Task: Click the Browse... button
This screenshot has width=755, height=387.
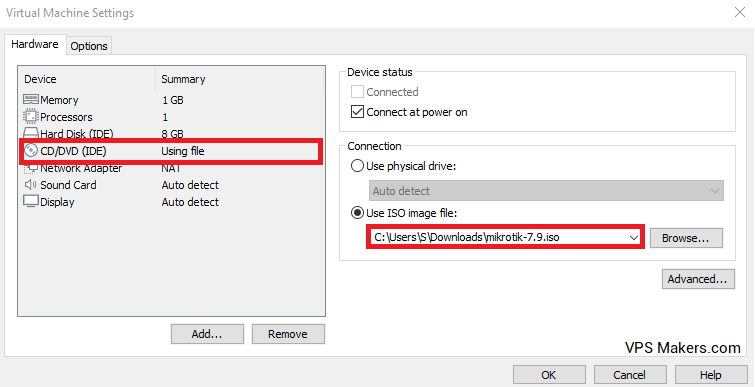Action: [x=686, y=238]
